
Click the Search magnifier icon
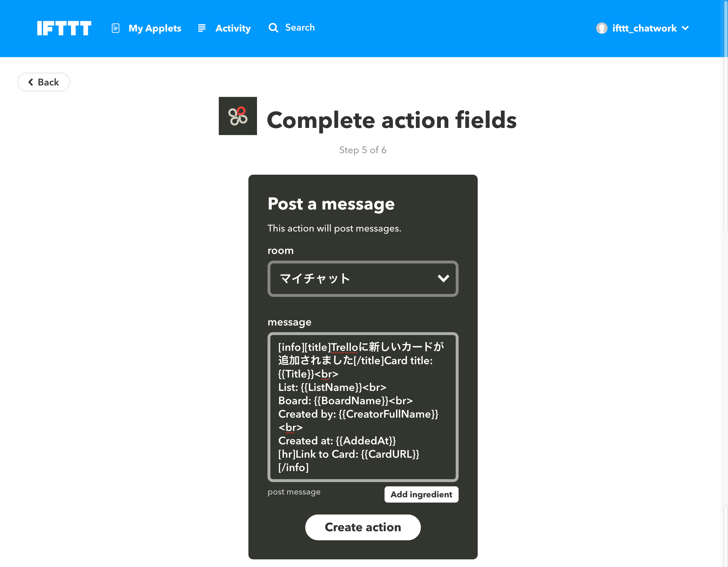click(273, 27)
